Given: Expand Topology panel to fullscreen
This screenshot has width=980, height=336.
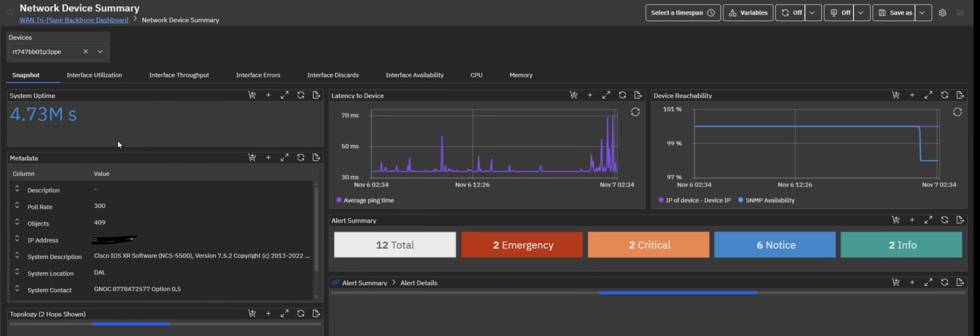Looking at the screenshot, I should [284, 314].
